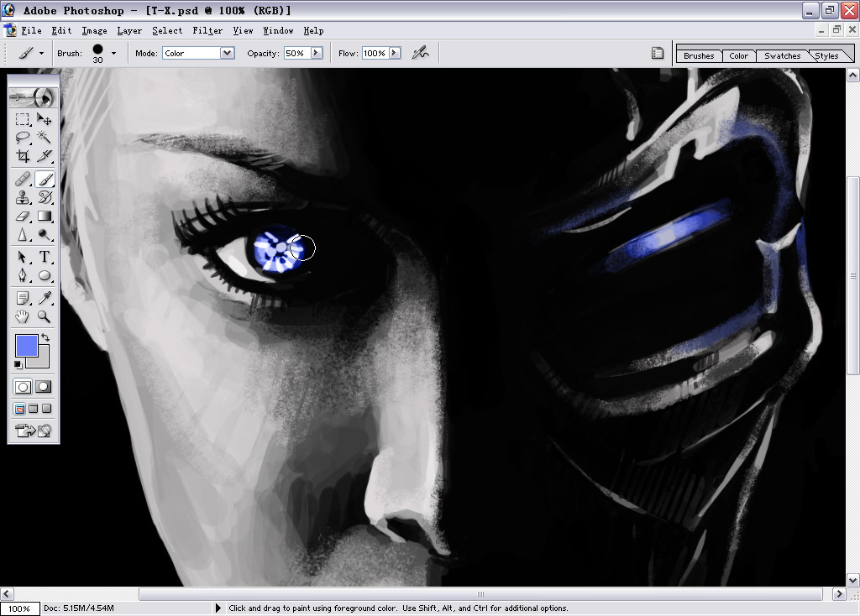Screen dimensions: 860x616
Task: Open the Edit menu
Action: tap(61, 31)
